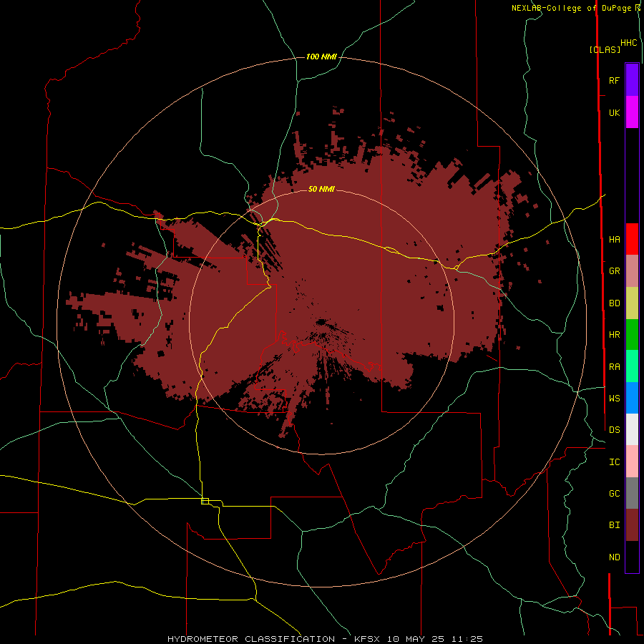Pick the dark green HR legend swatch
The image size is (644, 644).
point(632,335)
